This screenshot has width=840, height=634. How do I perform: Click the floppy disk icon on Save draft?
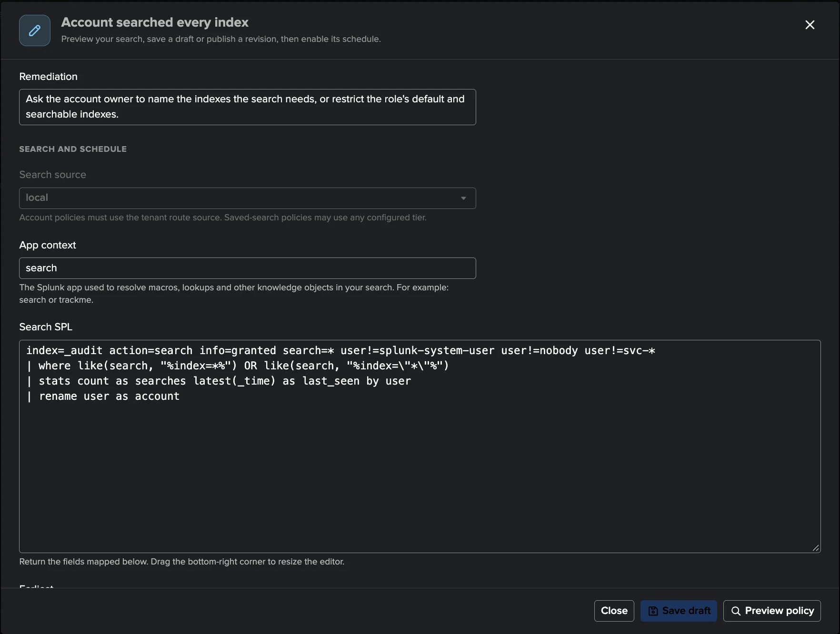tap(653, 611)
